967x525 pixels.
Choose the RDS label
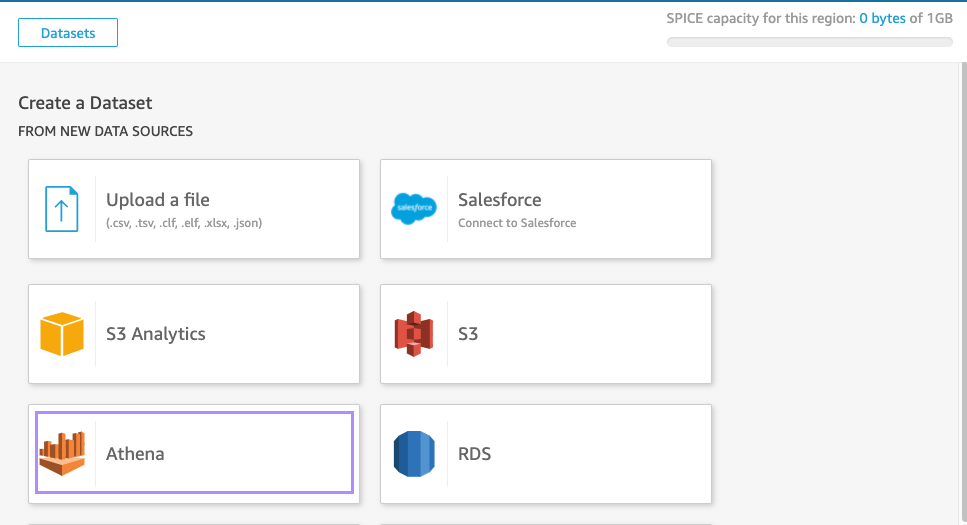click(x=475, y=454)
